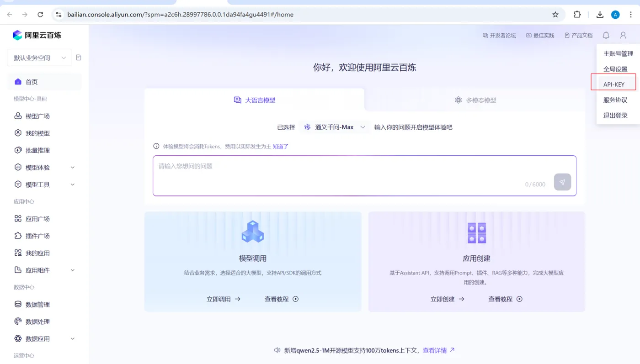
Task: Click the info icon beside Tokens notice
Action: 156,146
